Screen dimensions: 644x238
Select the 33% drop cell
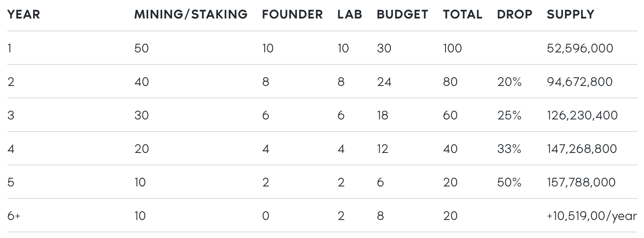point(509,149)
